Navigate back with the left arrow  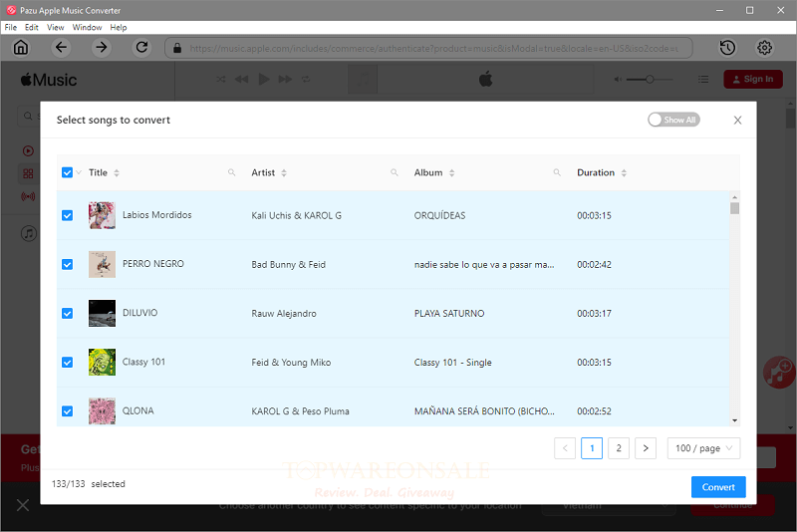pyautogui.click(x=61, y=48)
